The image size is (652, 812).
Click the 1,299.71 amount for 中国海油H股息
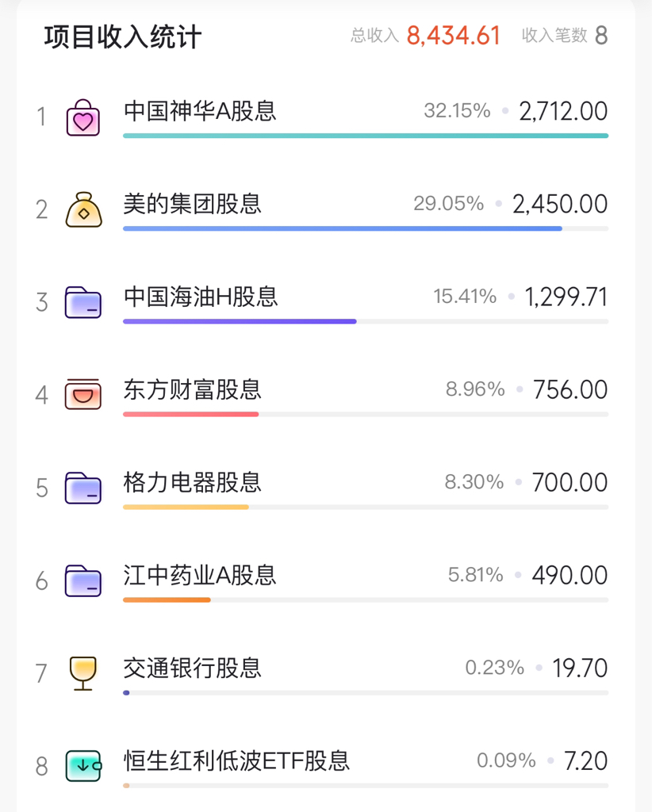pos(566,297)
